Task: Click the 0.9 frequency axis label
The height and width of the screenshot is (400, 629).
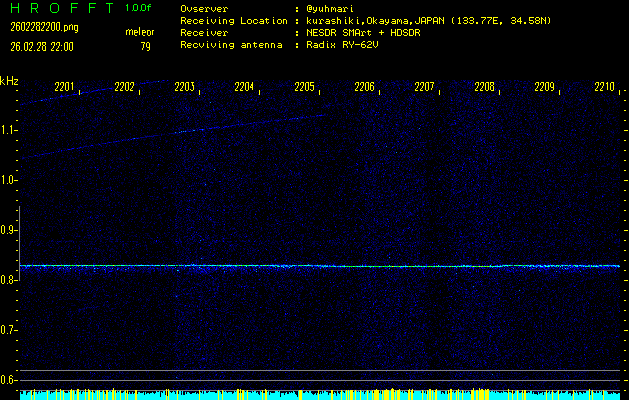Action: 9,230
